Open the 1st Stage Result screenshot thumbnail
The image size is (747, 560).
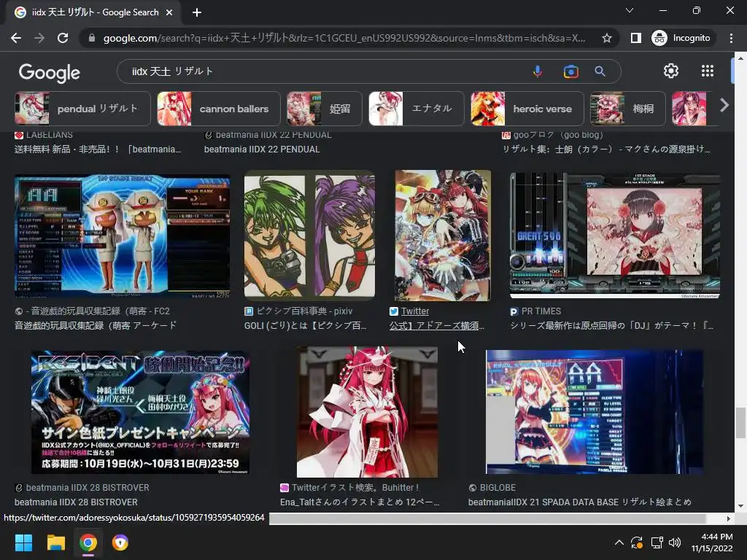coord(122,236)
